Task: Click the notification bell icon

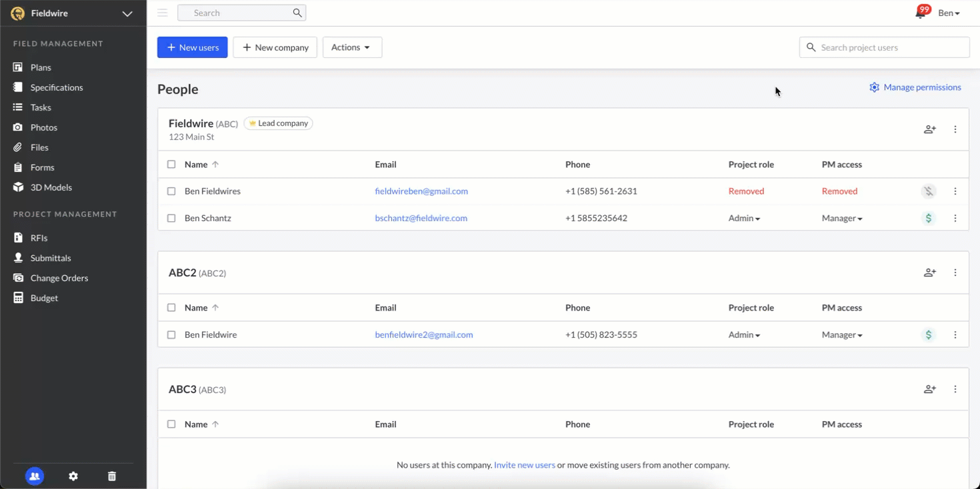Action: 921,13
